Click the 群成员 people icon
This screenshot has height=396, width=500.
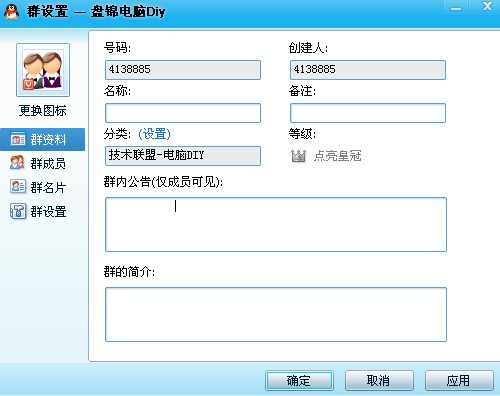(x=17, y=163)
